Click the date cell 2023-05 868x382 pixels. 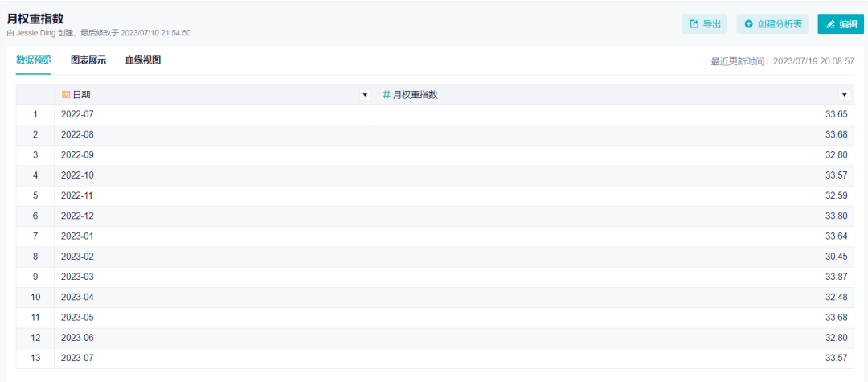(215, 318)
